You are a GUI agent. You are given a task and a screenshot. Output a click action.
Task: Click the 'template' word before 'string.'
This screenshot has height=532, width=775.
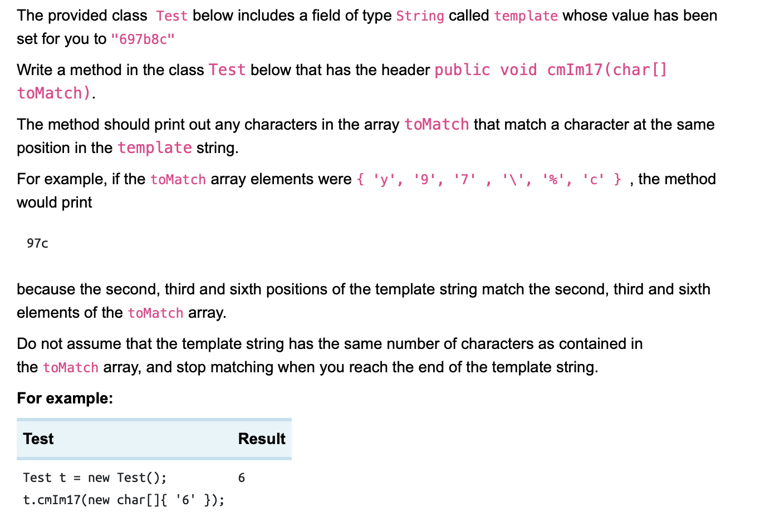pyautogui.click(x=155, y=148)
